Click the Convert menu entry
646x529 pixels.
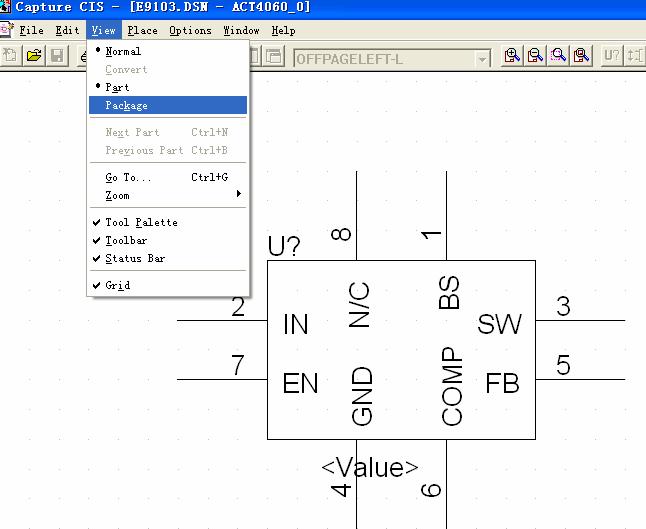(168, 69)
